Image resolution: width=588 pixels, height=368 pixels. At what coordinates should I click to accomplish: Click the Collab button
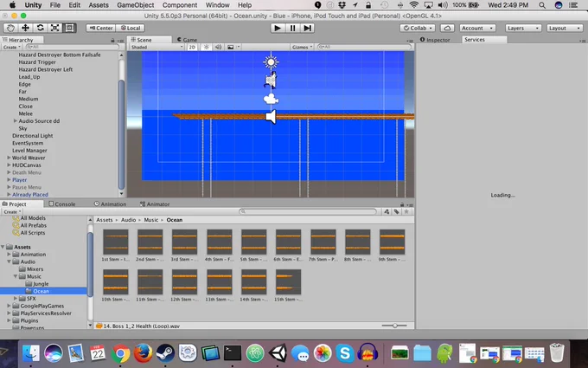coord(418,29)
